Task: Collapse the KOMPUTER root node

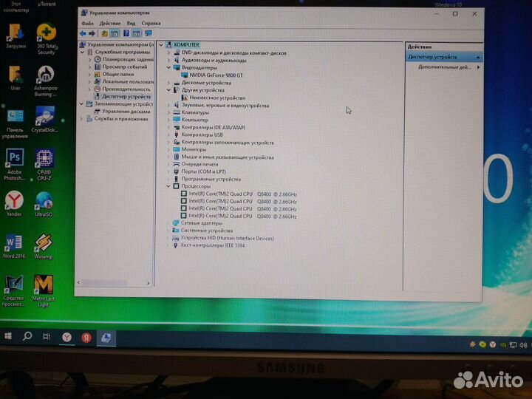Action: click(x=161, y=45)
